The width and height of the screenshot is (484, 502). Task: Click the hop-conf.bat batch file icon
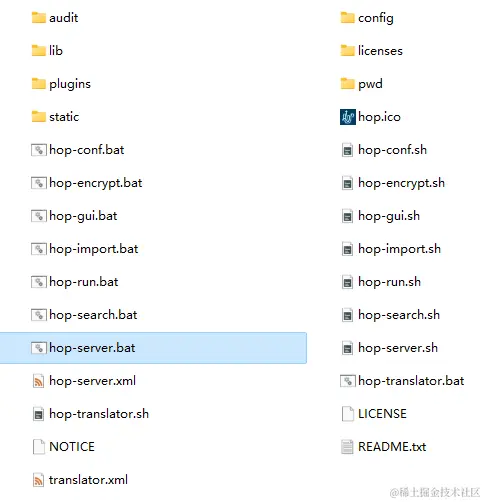[x=39, y=150]
